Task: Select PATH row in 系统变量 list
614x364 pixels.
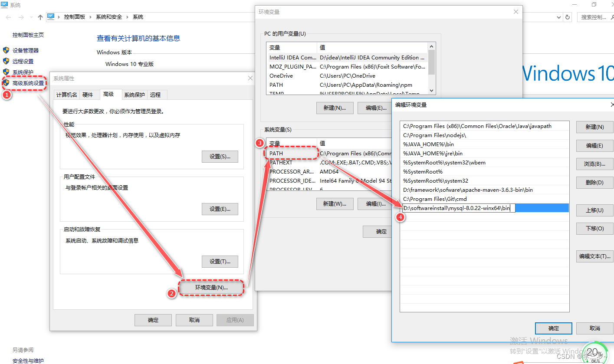Action: click(330, 153)
